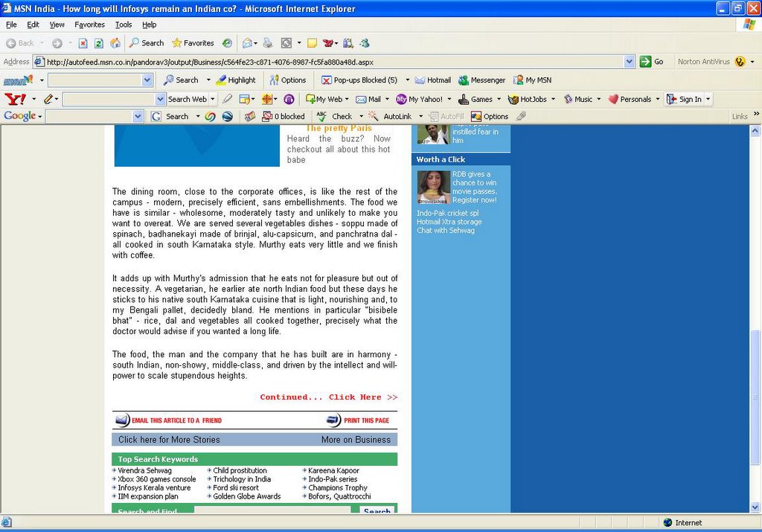The image size is (762, 532).
Task: Click the orange crosshair icon in the Yahoo toolbar
Action: click(267, 99)
